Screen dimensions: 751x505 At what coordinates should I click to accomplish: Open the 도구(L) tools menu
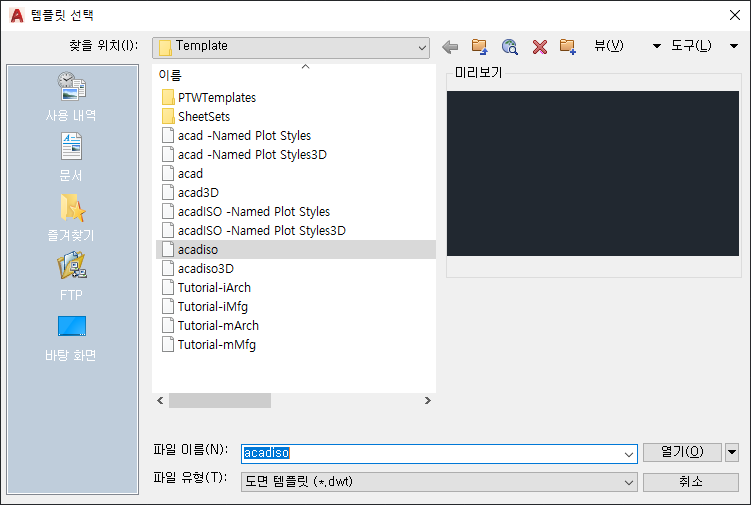click(691, 46)
